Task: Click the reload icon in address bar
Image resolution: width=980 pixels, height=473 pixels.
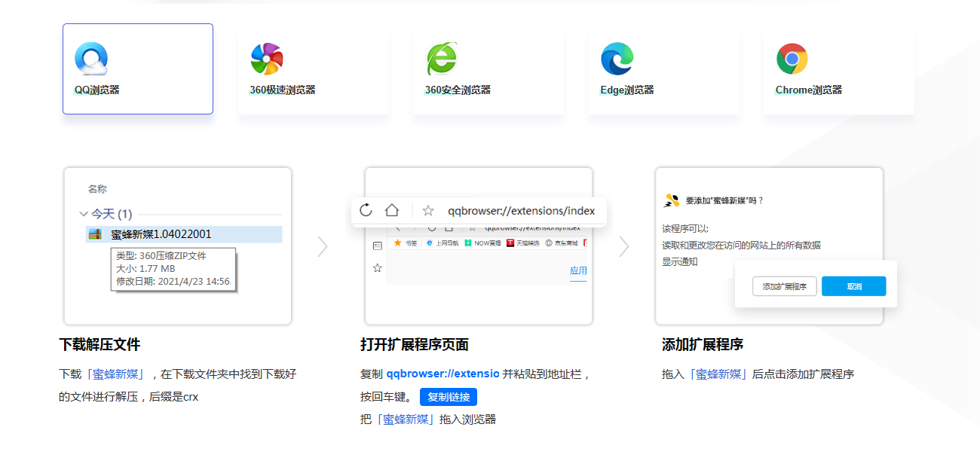Action: click(366, 211)
